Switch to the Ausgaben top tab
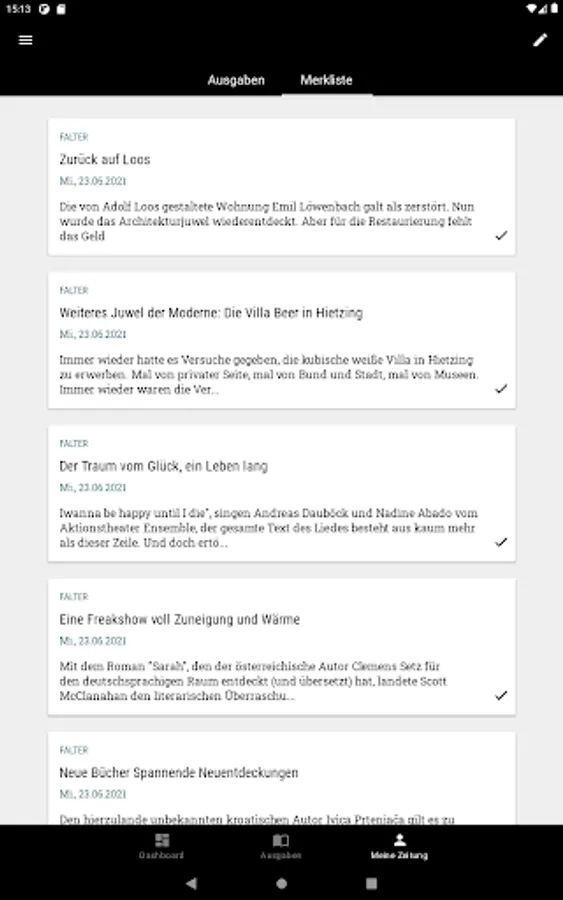The width and height of the screenshot is (563, 900). (236, 80)
